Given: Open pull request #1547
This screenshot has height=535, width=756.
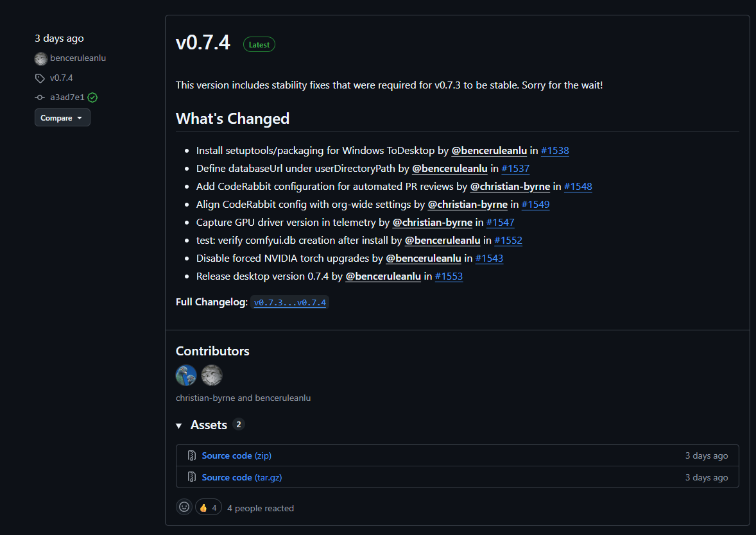Looking at the screenshot, I should pos(501,222).
